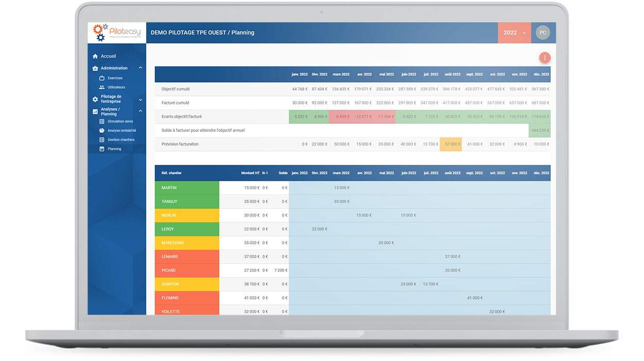Click the PC user avatar

tap(543, 32)
